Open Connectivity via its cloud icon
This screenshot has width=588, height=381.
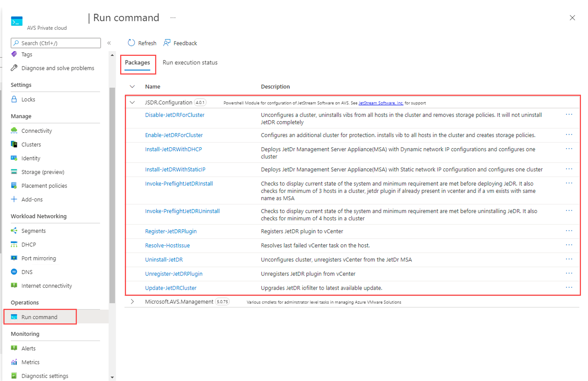(x=14, y=131)
